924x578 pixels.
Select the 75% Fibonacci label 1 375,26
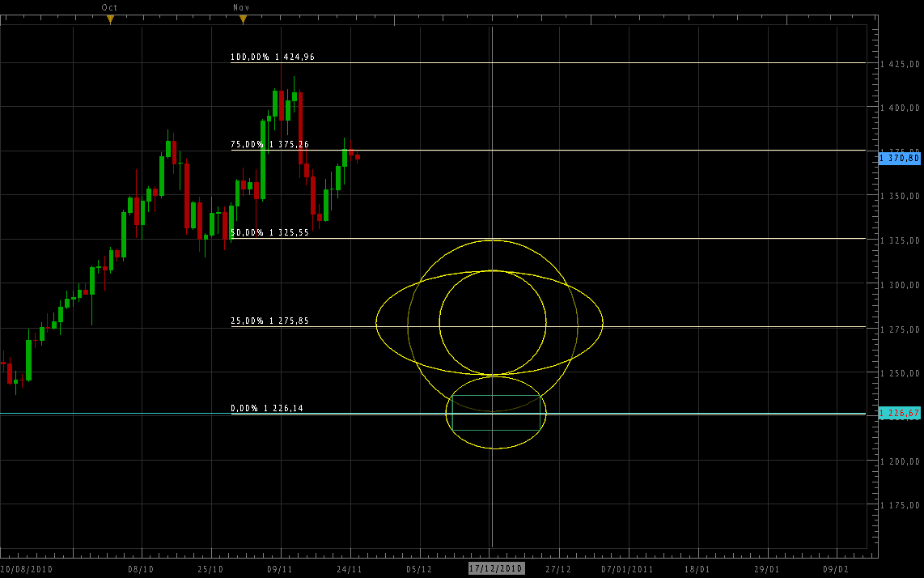[270, 144]
